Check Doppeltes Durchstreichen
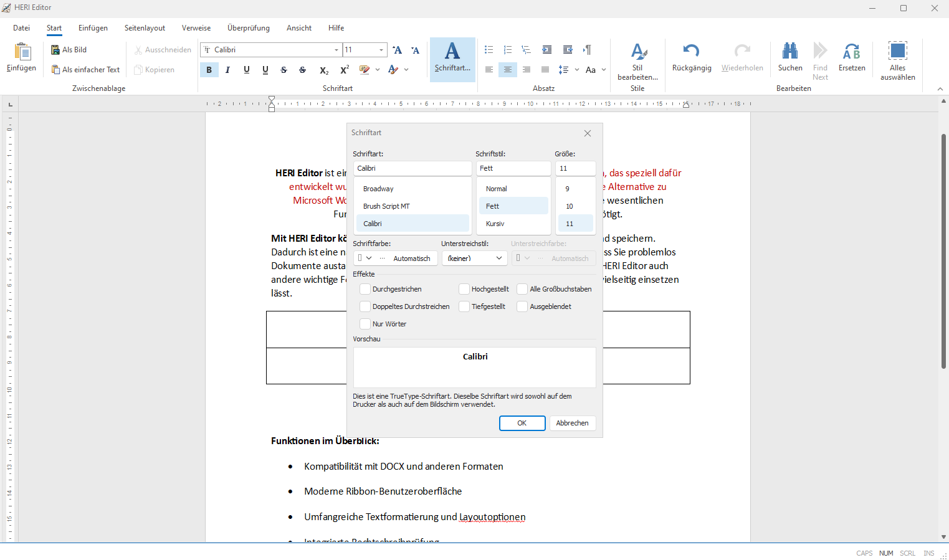The image size is (949, 560). [x=365, y=306]
